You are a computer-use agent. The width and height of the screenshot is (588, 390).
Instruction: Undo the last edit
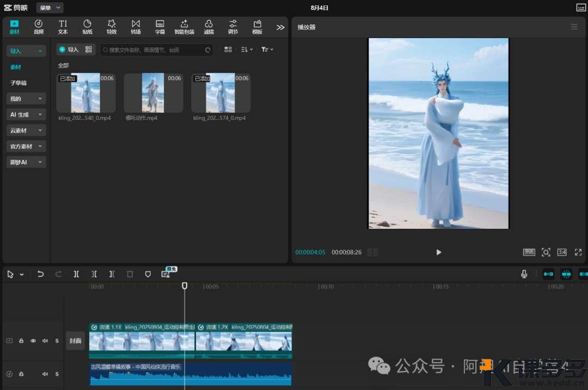click(40, 274)
